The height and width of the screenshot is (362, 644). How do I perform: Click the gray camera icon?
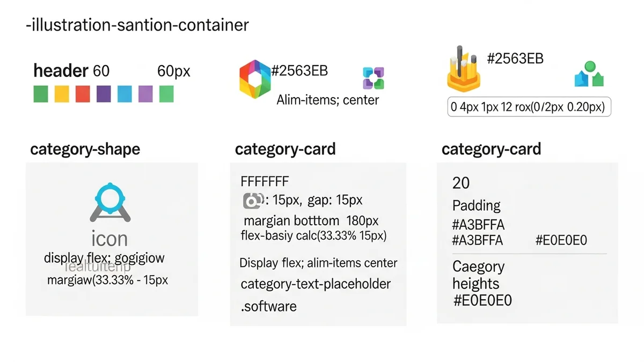[253, 201]
